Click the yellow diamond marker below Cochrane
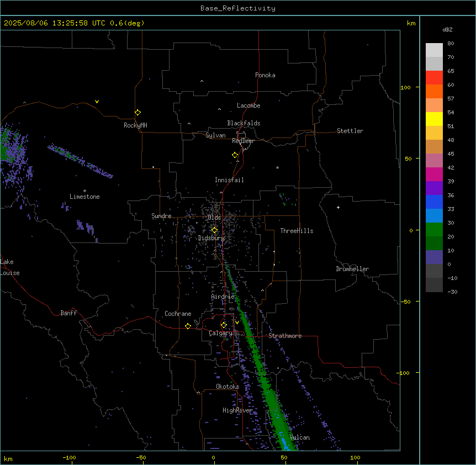This screenshot has width=476, height=465. pyautogui.click(x=188, y=326)
